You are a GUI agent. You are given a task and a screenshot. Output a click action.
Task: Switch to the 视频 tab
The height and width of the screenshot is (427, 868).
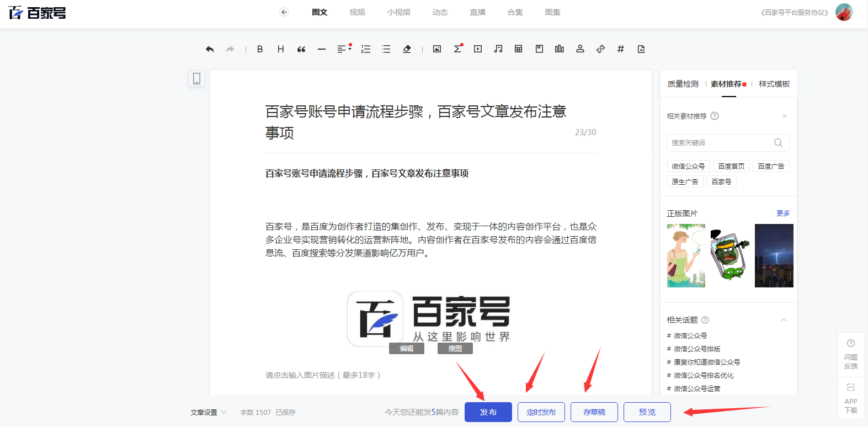click(x=357, y=12)
